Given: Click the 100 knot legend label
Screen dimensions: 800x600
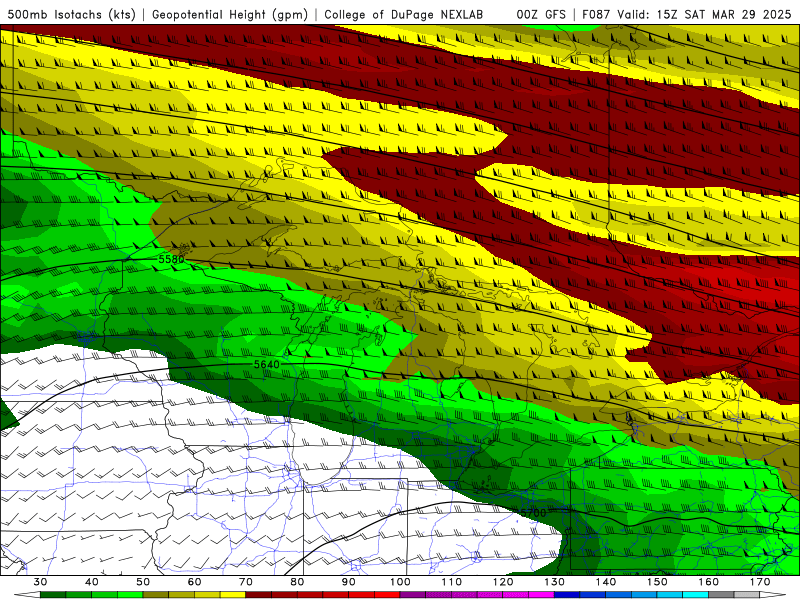Looking at the screenshot, I should tap(401, 582).
